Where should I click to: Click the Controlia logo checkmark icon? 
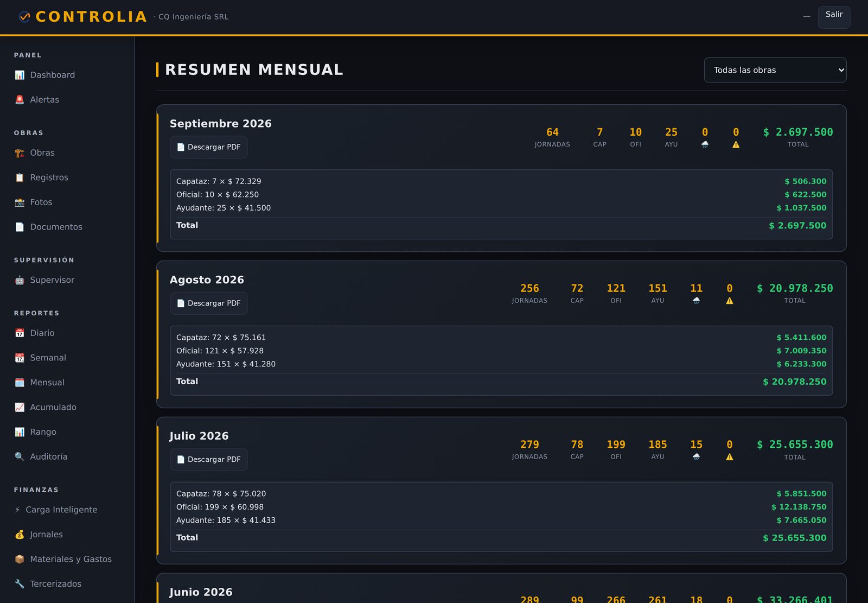pyautogui.click(x=24, y=17)
